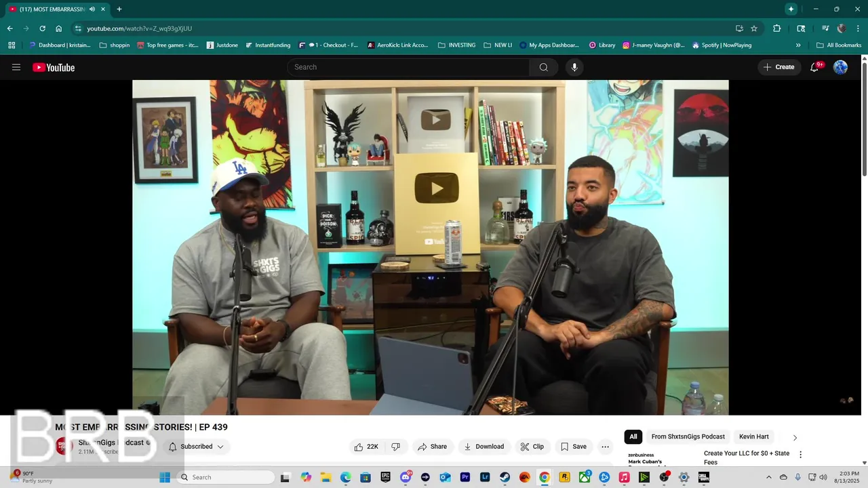The width and height of the screenshot is (868, 488).
Task: Click the Chrome address bar URL
Action: 140,28
